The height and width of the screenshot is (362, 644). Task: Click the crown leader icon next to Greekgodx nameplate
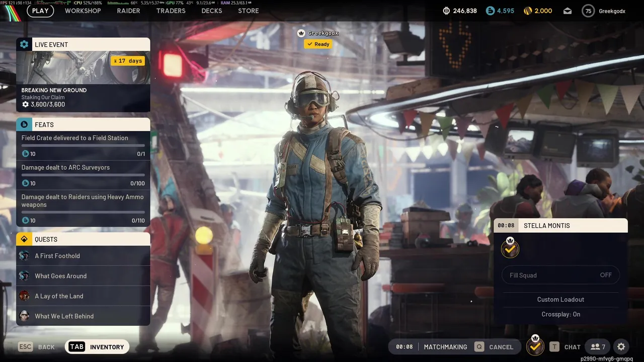301,33
